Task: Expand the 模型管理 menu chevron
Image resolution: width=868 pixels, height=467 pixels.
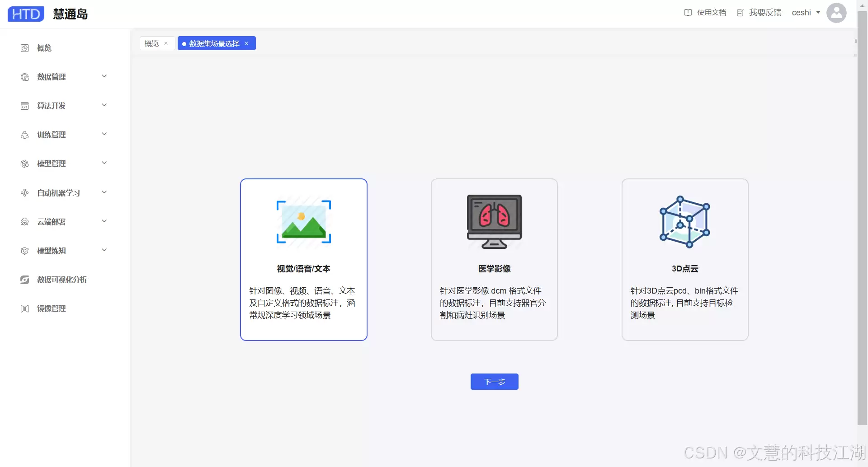Action: pos(104,163)
